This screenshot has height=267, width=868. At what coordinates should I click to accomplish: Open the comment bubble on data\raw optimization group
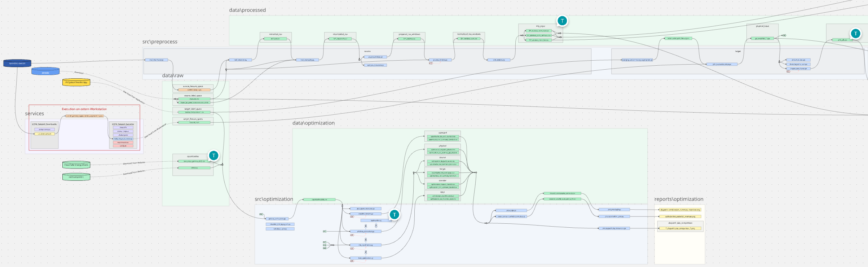coord(213,156)
